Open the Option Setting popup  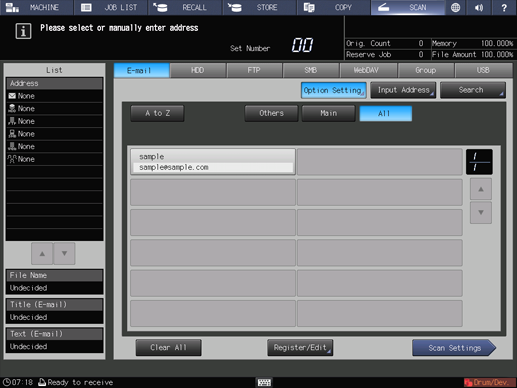(x=334, y=90)
